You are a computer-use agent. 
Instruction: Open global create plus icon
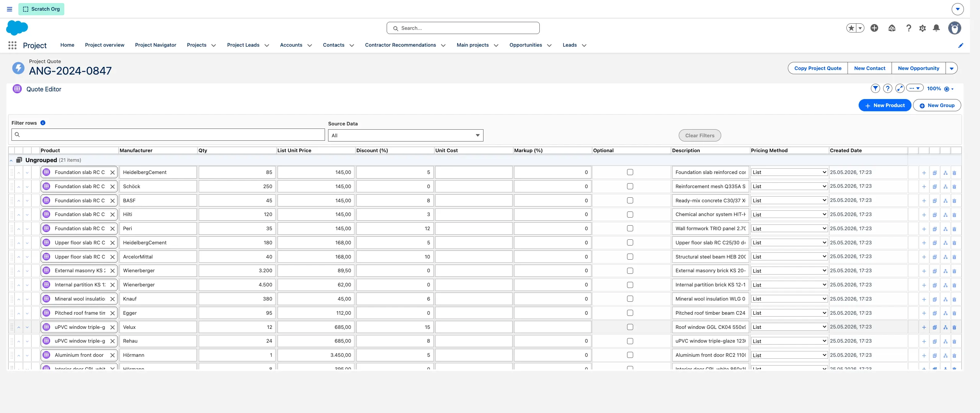click(x=874, y=28)
